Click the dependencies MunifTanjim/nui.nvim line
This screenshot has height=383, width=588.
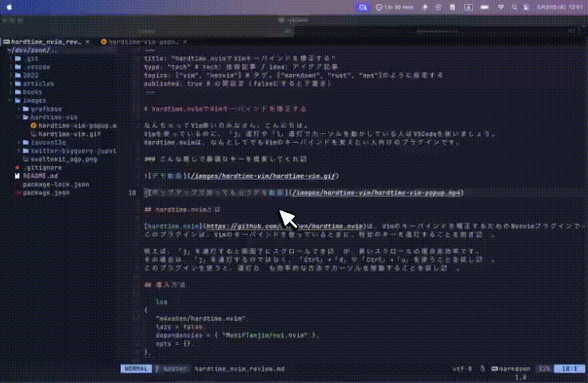(x=237, y=335)
